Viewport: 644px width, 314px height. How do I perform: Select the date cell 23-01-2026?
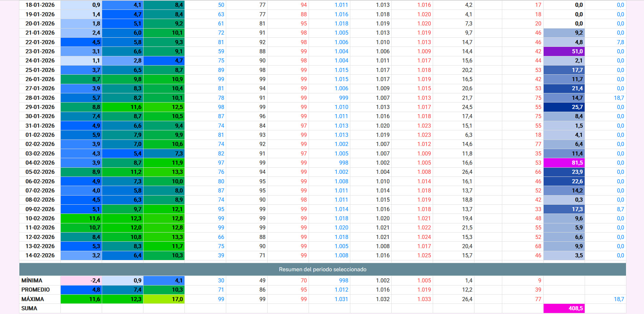coord(40,51)
